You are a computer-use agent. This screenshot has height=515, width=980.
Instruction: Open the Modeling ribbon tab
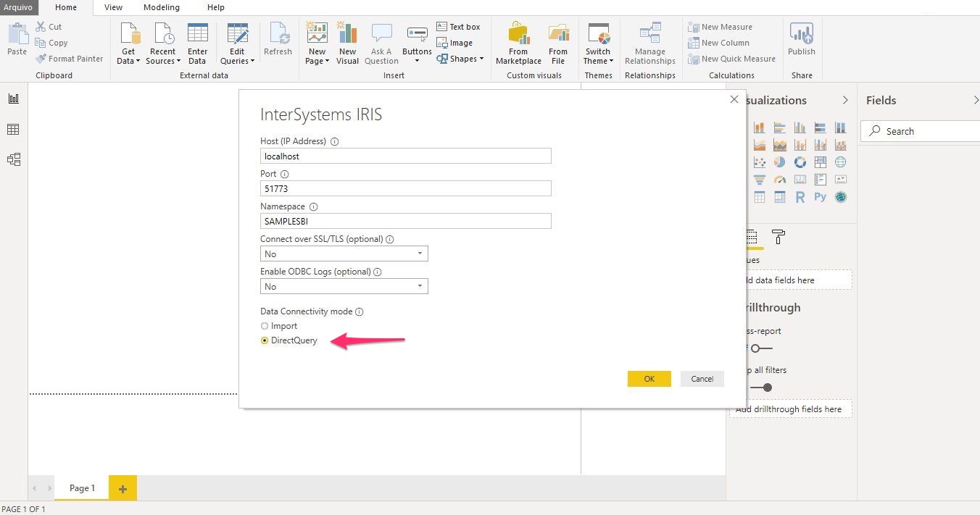click(161, 7)
